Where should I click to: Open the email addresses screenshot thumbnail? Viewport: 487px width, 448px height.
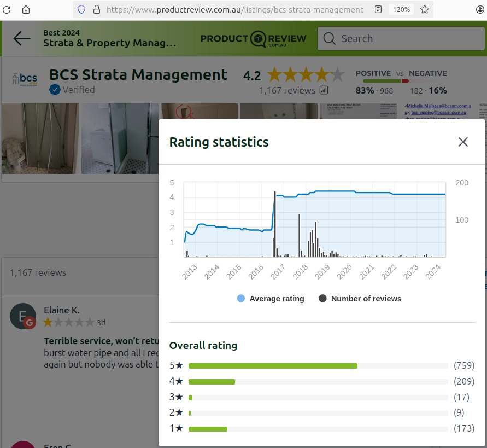(438, 111)
